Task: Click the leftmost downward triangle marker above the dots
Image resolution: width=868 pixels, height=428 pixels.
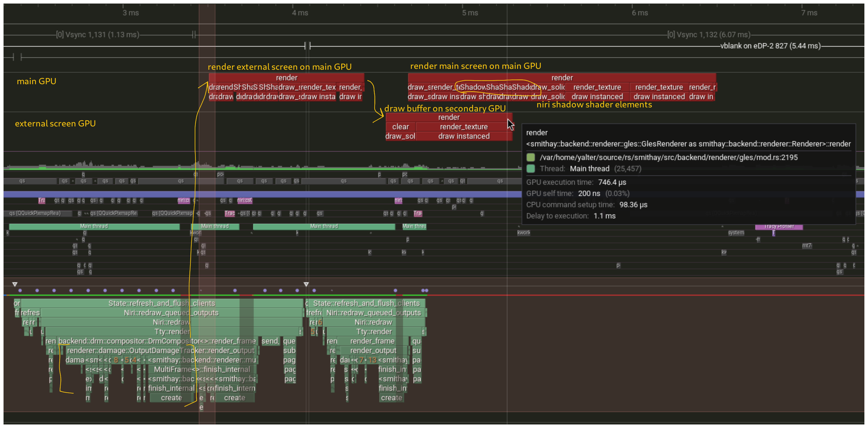Action: tap(15, 284)
